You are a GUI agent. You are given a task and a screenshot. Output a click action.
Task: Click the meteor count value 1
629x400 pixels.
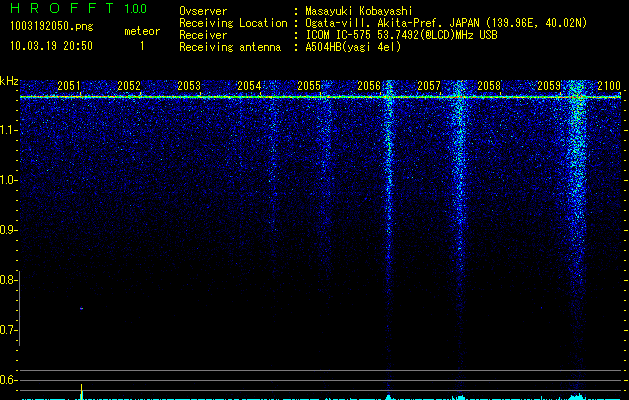142,46
